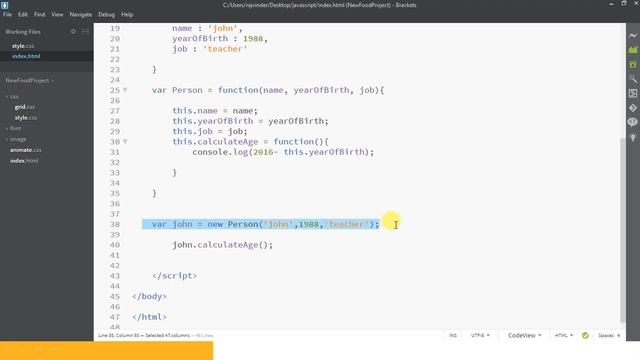This screenshot has height=360, width=640.
Task: Click the closing </html> tag
Action: click(x=149, y=317)
